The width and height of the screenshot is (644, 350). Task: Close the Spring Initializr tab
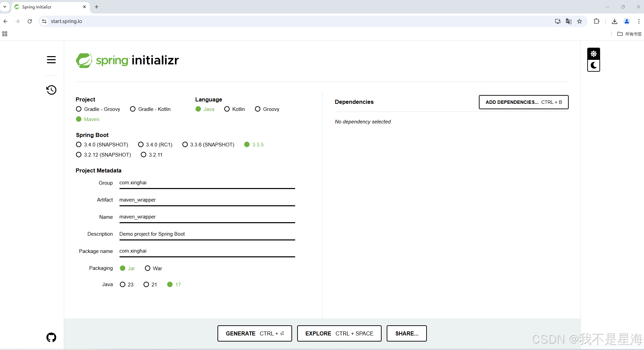[84, 7]
